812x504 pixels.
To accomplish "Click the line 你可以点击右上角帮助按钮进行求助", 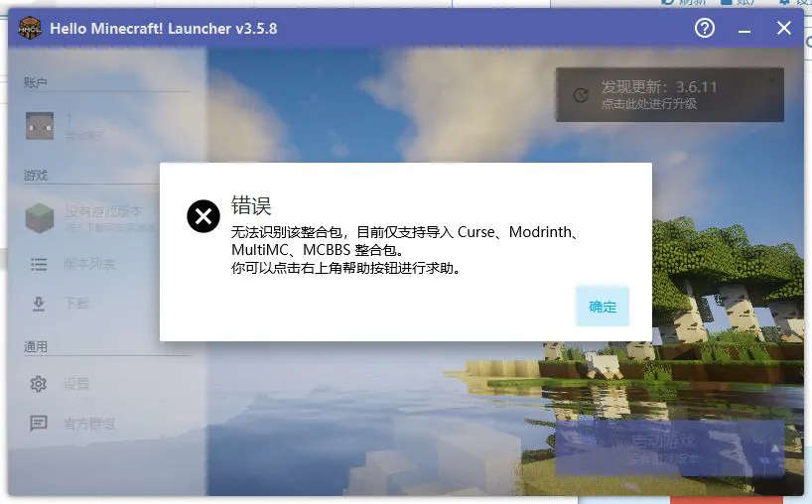I will [x=346, y=268].
